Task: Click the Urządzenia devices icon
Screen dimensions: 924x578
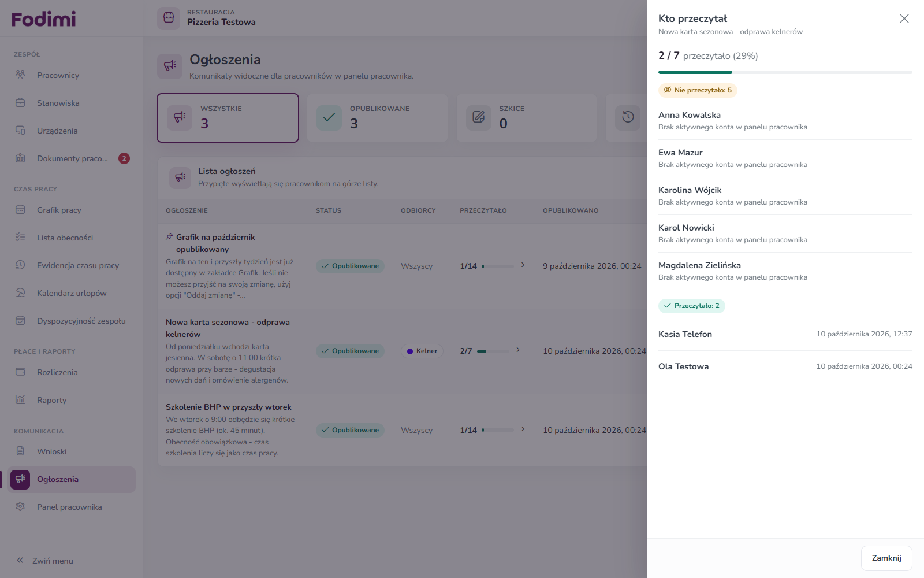Action: click(20, 131)
